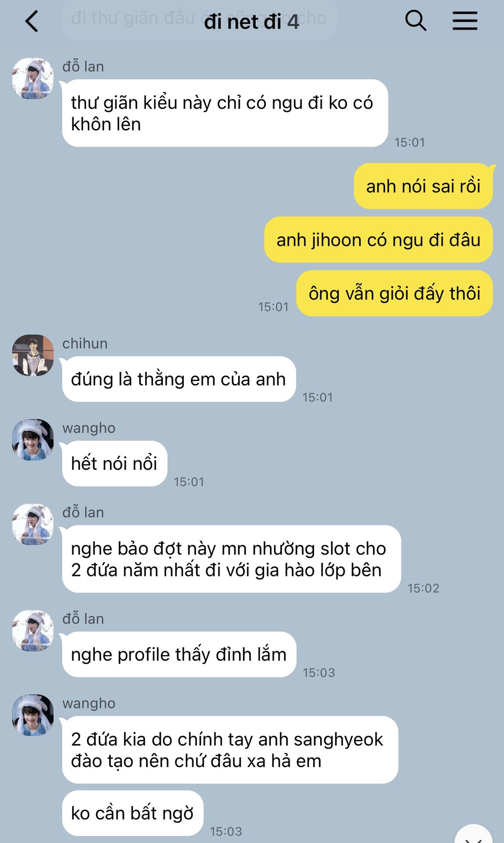Select the chat title 'đi net đi 4'
The height and width of the screenshot is (843, 504).
252,22
